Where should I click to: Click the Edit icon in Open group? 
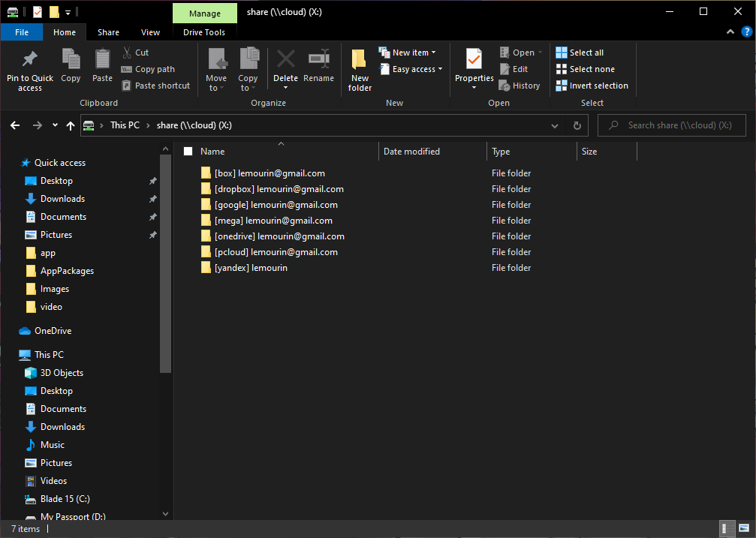(x=505, y=69)
